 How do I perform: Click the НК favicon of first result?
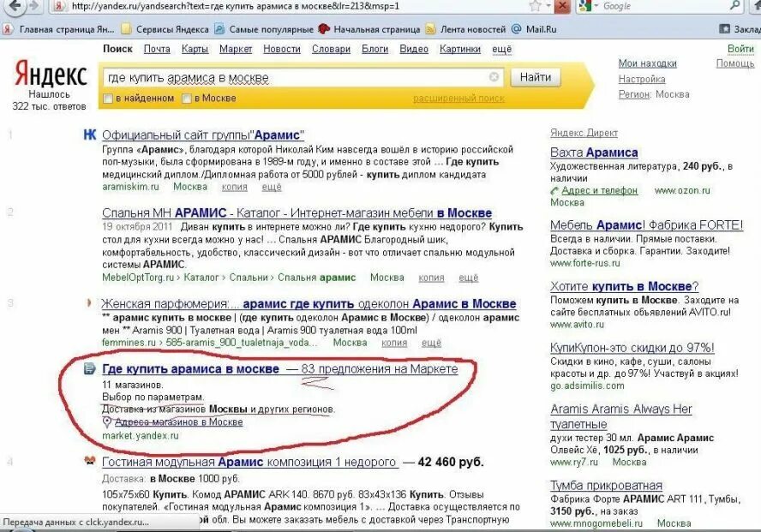click(x=90, y=134)
